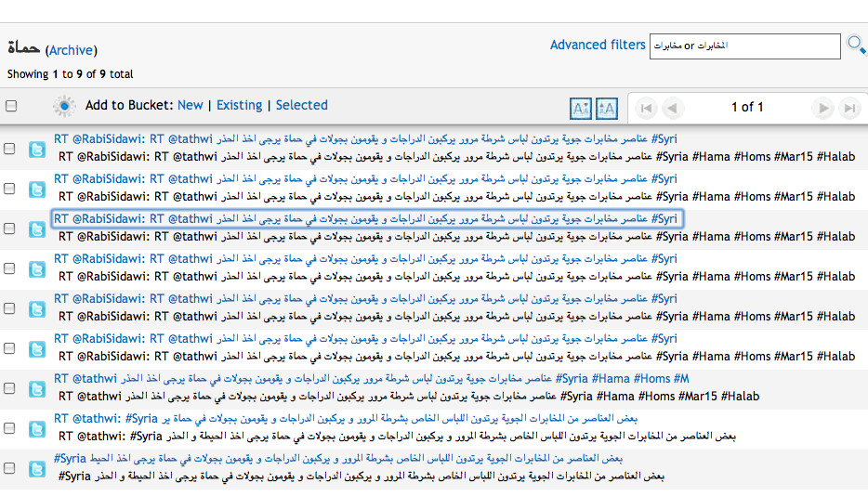
Task: Check the sixth RT @RabiSidawi tweet checkbox
Action: click(9, 348)
